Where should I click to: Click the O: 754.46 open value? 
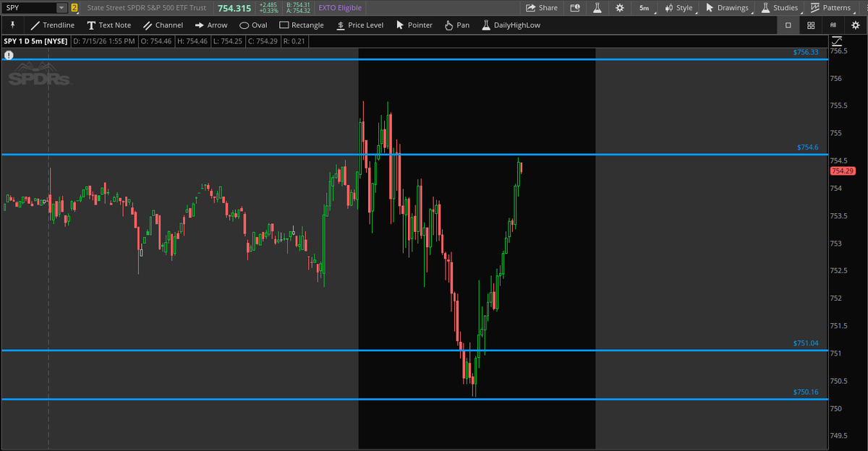pyautogui.click(x=157, y=41)
